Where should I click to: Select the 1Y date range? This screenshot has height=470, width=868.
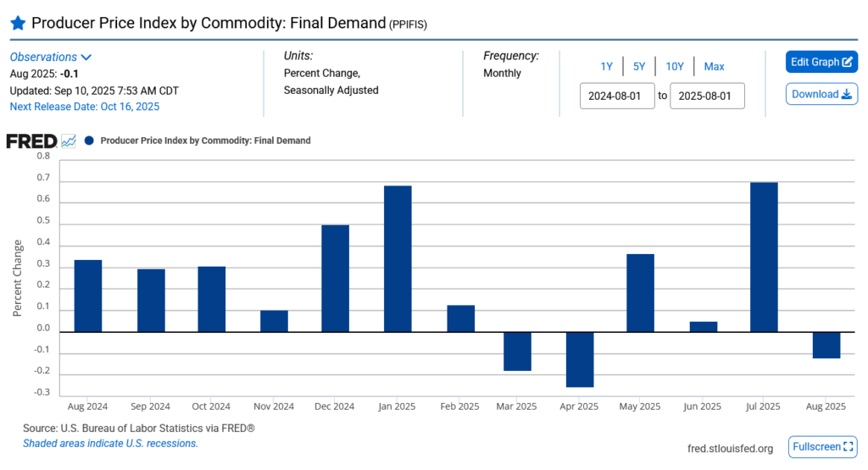click(x=606, y=67)
